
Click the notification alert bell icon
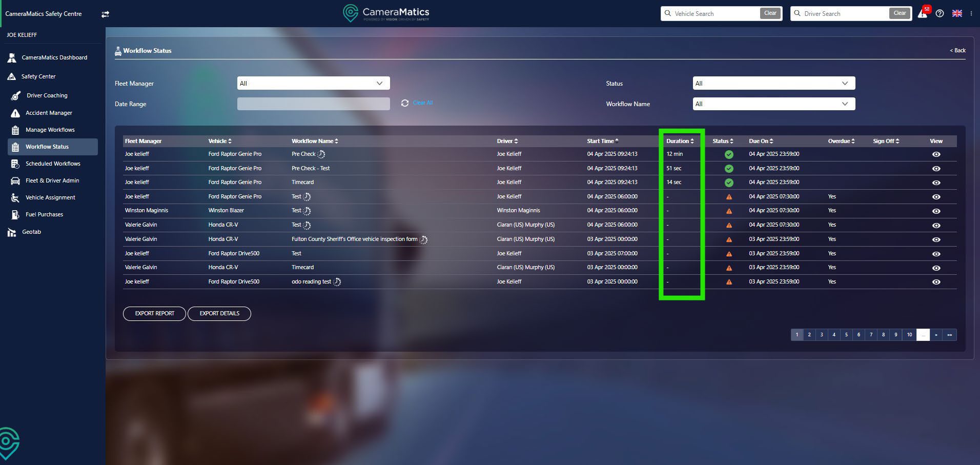tap(923, 14)
